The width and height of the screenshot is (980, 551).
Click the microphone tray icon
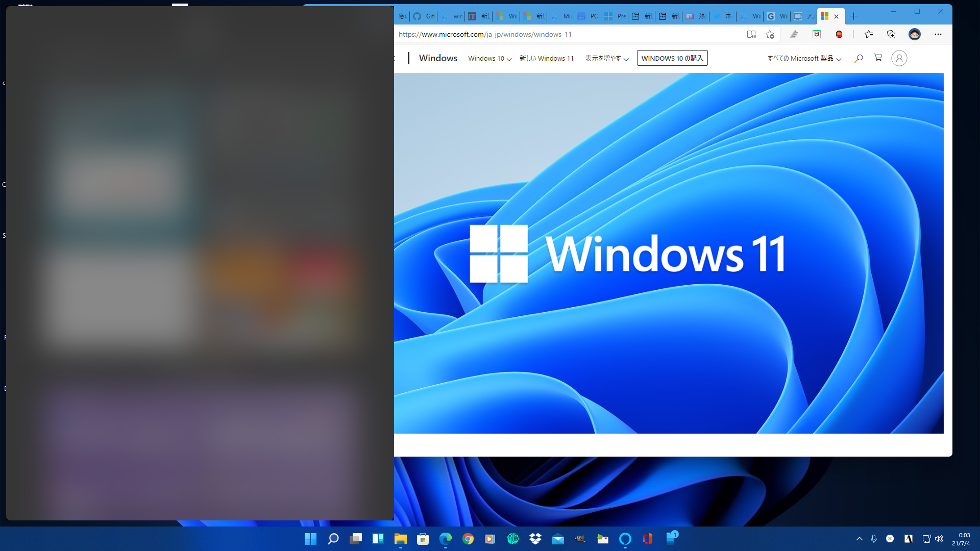point(874,539)
